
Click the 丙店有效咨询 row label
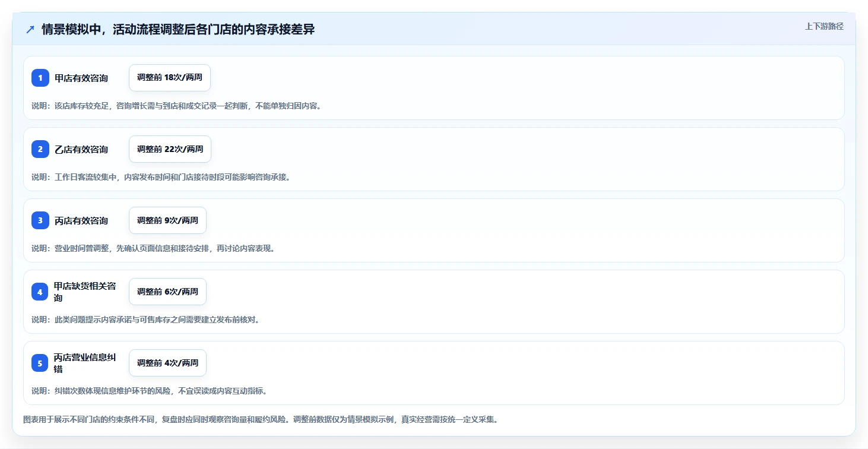click(x=81, y=220)
